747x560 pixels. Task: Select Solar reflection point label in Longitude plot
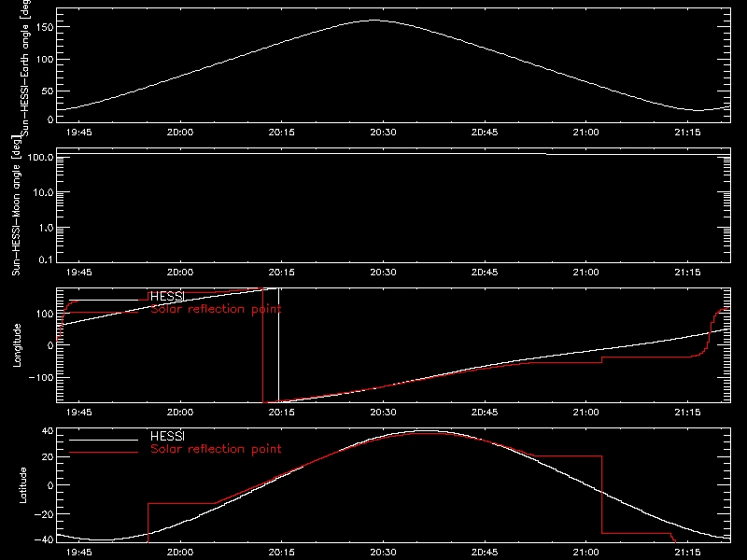point(216,309)
